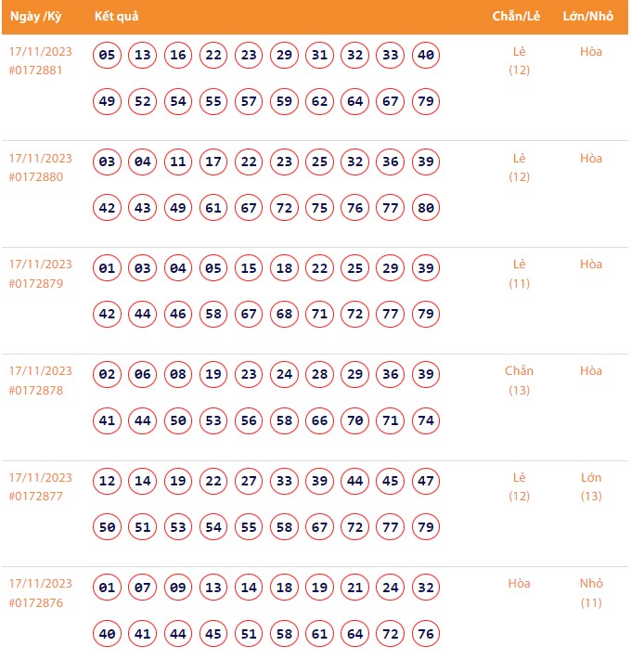Select the "Lớn/Nhỏ" column header
The image size is (631, 672).
click(x=590, y=17)
